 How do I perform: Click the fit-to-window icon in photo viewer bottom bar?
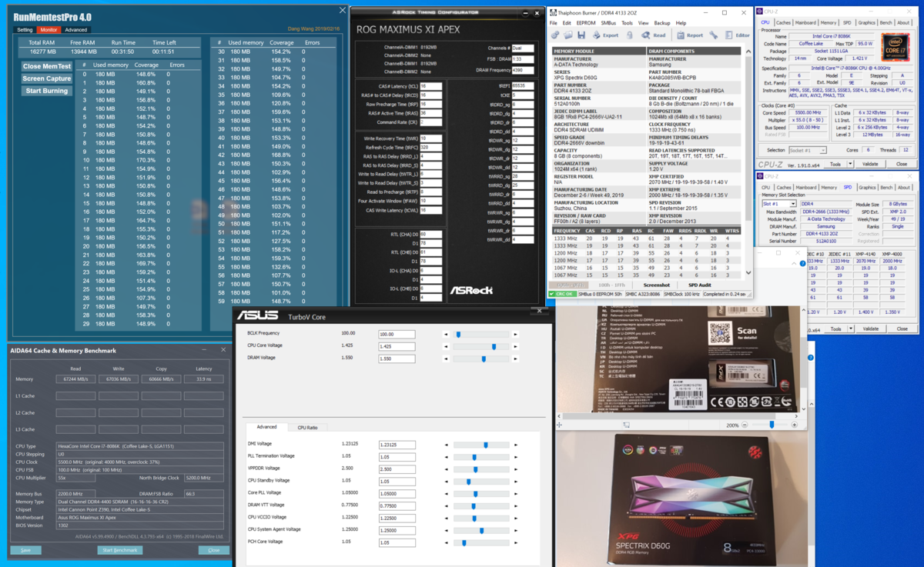626,425
